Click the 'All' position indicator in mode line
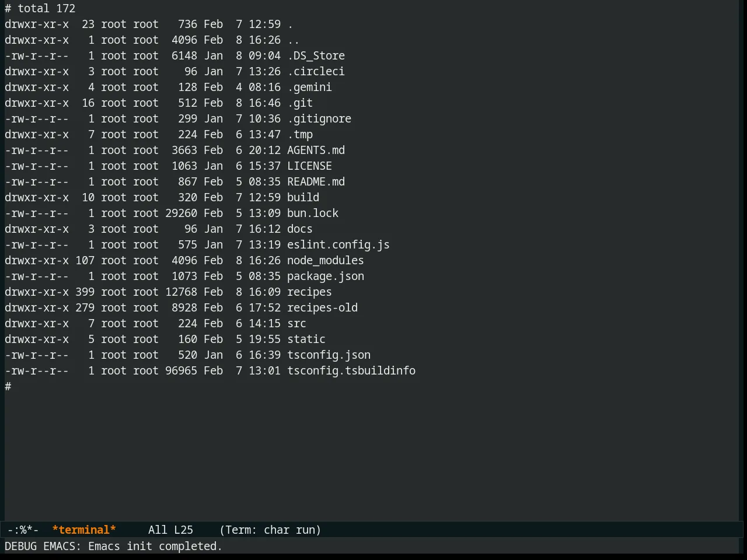 [158, 530]
